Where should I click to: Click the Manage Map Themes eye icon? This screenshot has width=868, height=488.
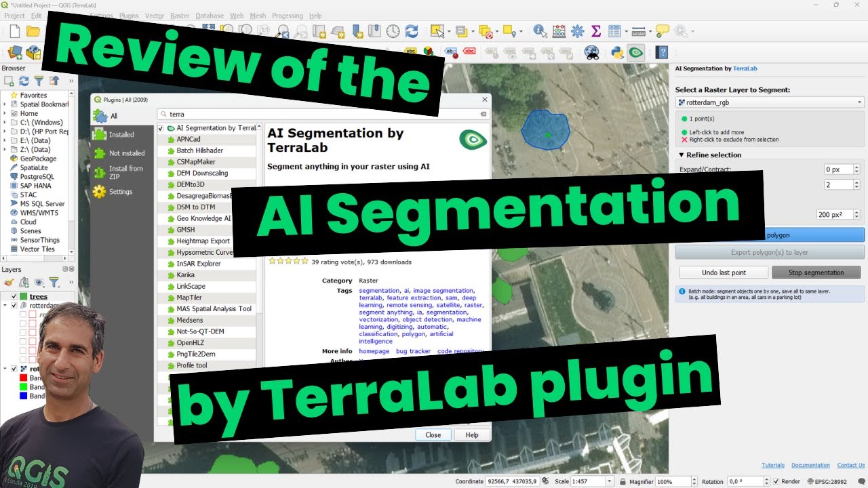[39, 282]
